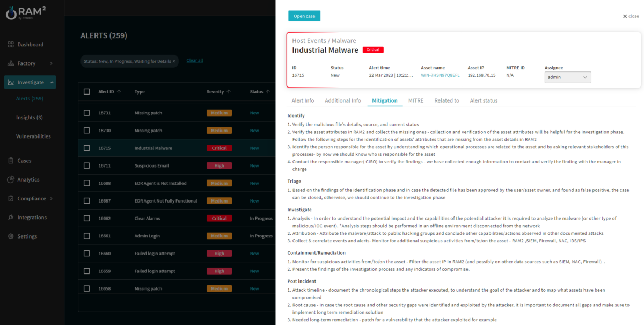Open the Assignee admin dropdown

(567, 77)
